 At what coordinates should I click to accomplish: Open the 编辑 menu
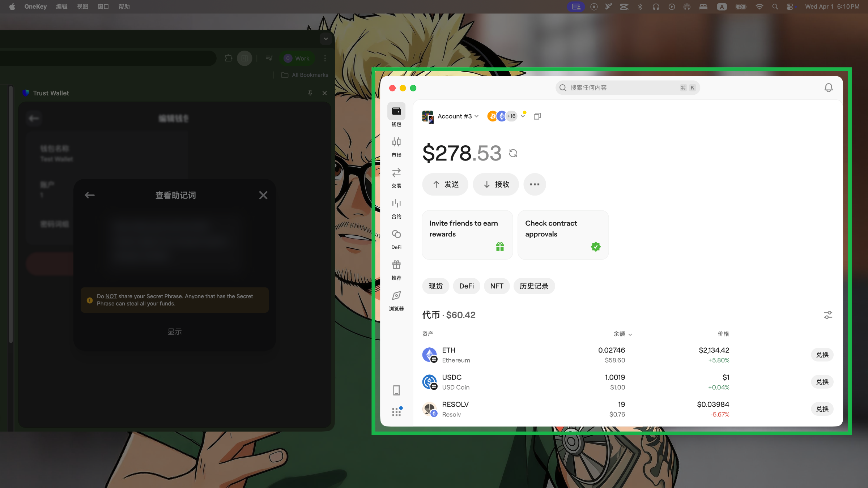(62, 7)
